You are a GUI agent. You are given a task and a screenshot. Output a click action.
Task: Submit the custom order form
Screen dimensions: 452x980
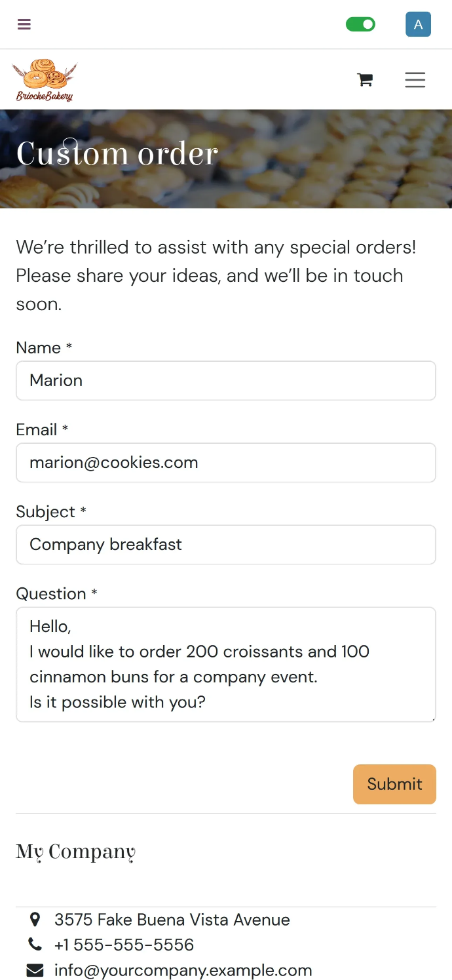(x=394, y=784)
